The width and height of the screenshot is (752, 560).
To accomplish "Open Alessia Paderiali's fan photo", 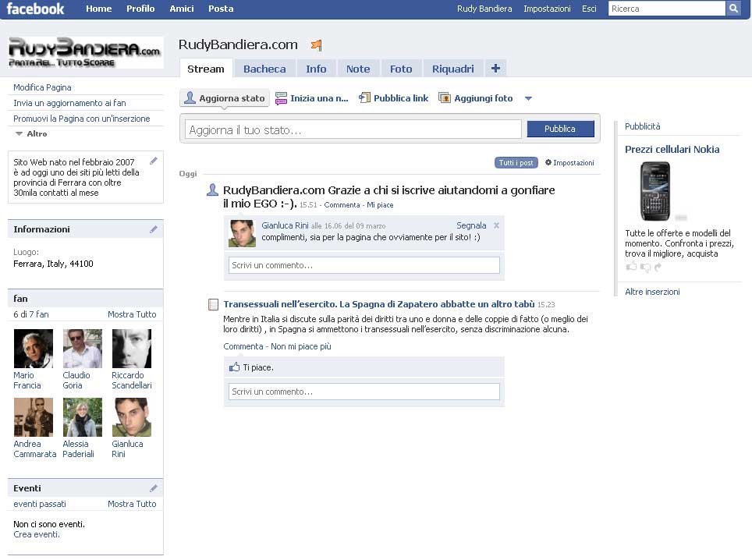I will click(x=83, y=417).
